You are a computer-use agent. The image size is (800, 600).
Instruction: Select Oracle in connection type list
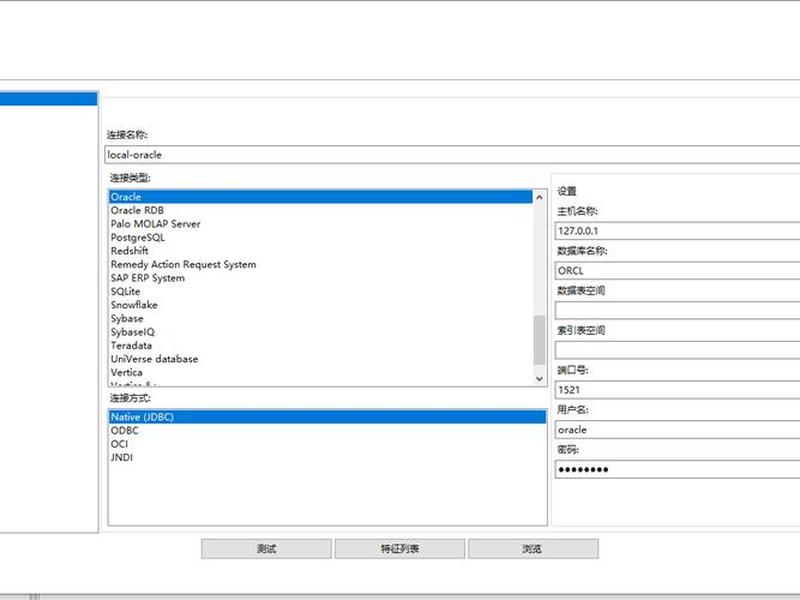320,197
